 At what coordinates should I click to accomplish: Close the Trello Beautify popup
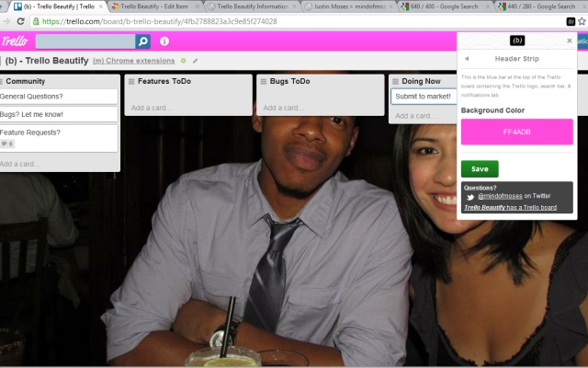(x=570, y=40)
